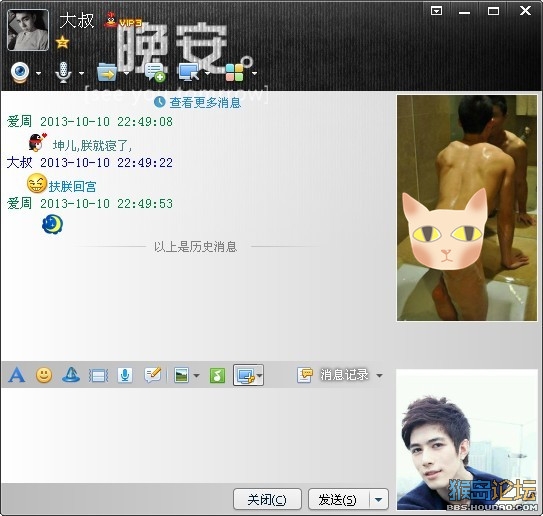Open the video call options arrow
This screenshot has height=516, width=543.
[x=38, y=73]
